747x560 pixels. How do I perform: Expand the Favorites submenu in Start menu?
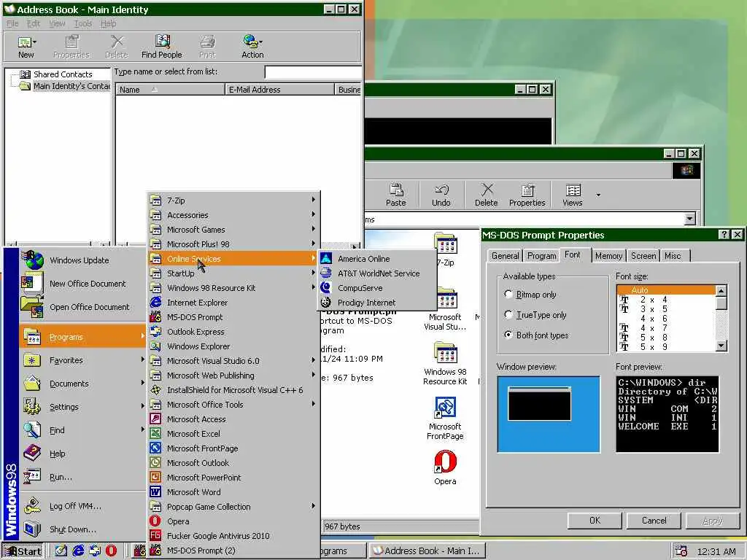coord(83,360)
